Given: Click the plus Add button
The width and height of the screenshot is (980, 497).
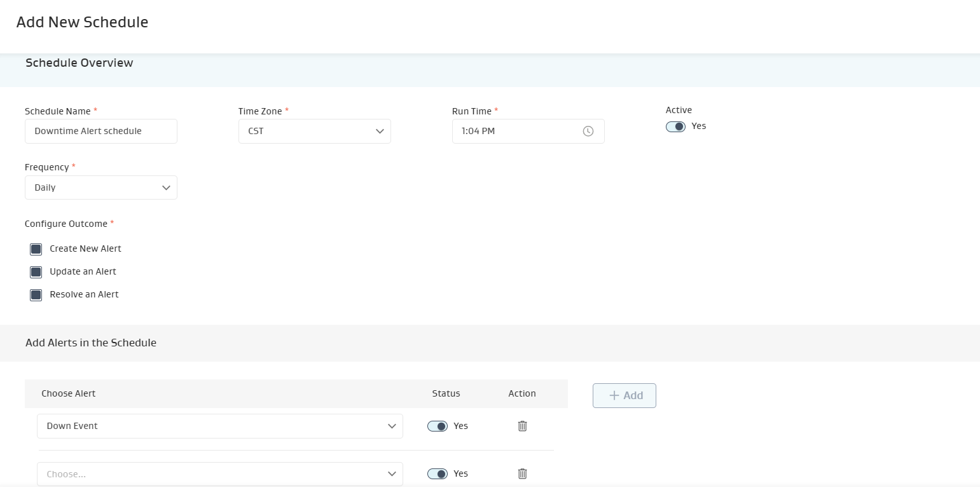Looking at the screenshot, I should pos(624,395).
